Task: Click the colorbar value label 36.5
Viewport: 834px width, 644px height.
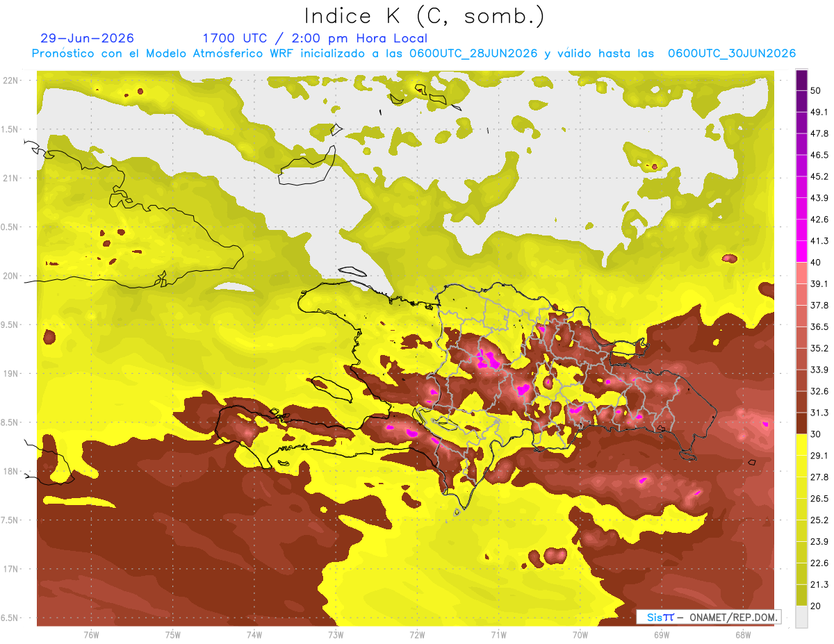Action: tap(820, 327)
